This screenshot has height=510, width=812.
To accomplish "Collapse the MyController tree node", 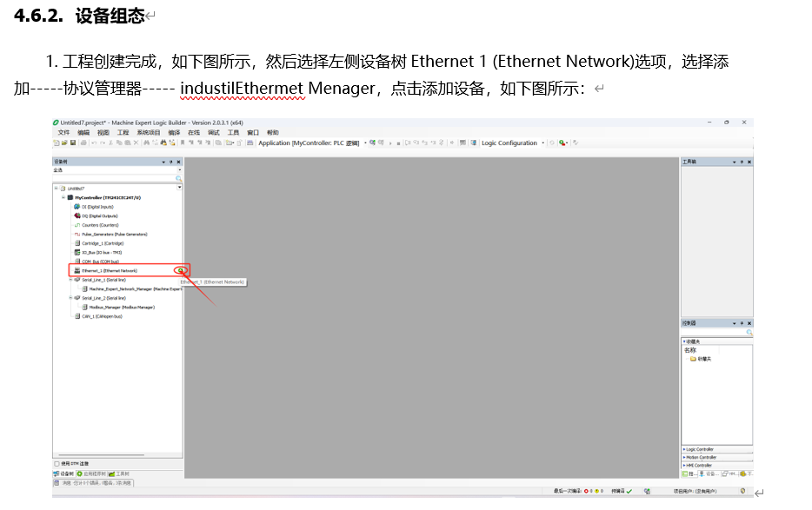I will (x=63, y=197).
